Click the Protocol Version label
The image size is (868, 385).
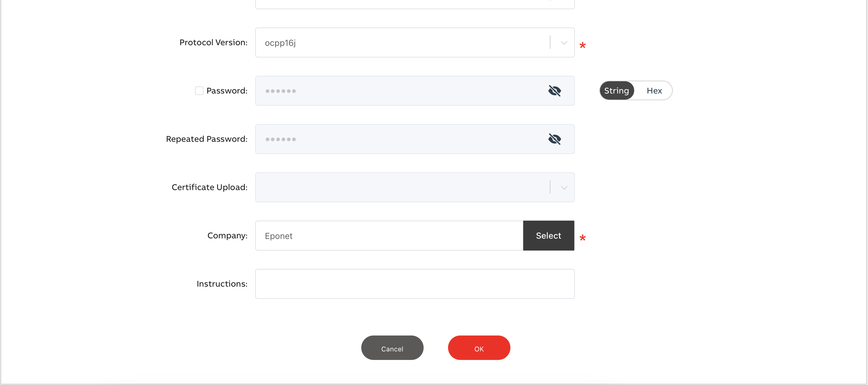pyautogui.click(x=213, y=42)
